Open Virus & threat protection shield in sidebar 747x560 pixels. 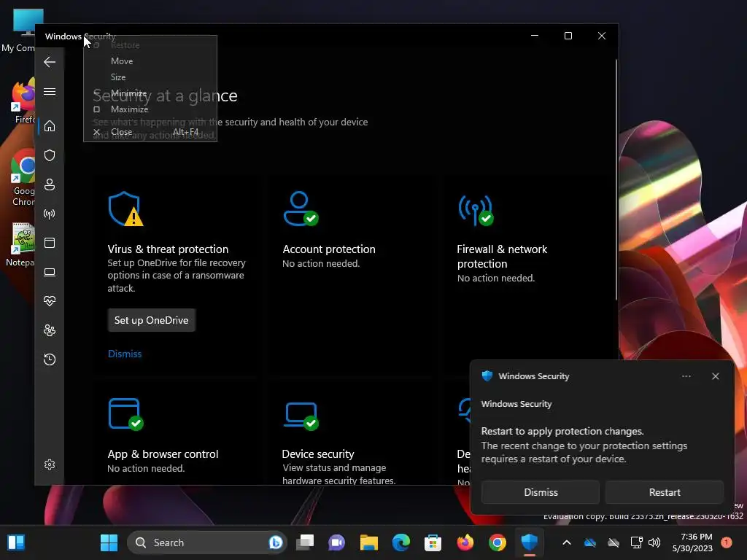click(x=50, y=155)
